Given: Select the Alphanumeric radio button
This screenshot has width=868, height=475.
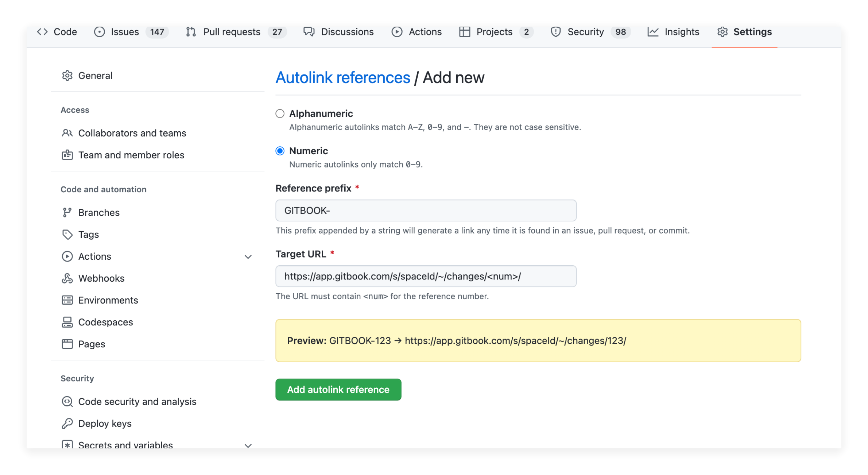Looking at the screenshot, I should 280,114.
